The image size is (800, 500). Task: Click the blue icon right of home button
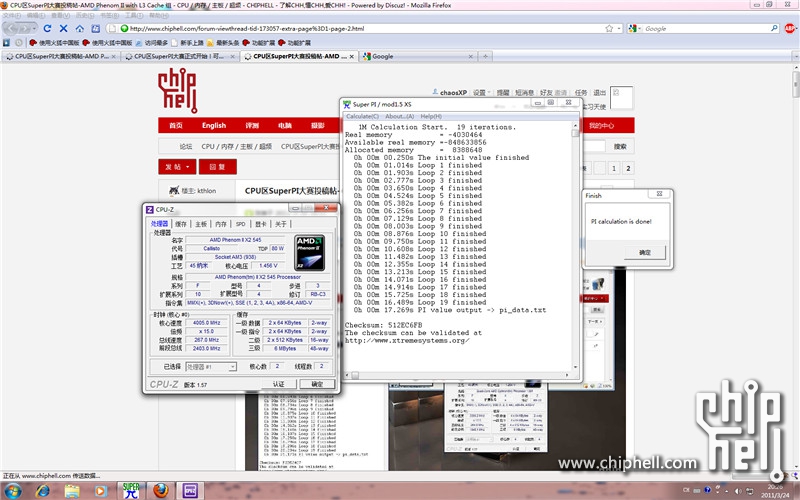click(x=95, y=29)
